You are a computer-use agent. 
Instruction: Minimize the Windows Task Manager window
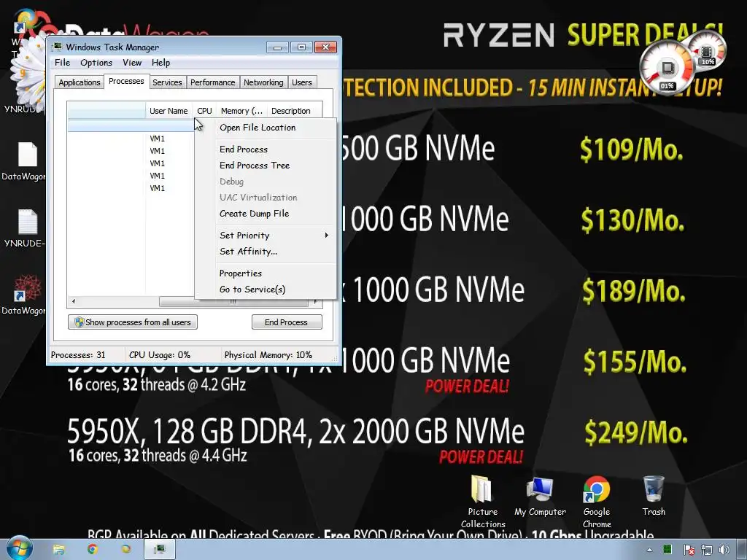click(278, 47)
